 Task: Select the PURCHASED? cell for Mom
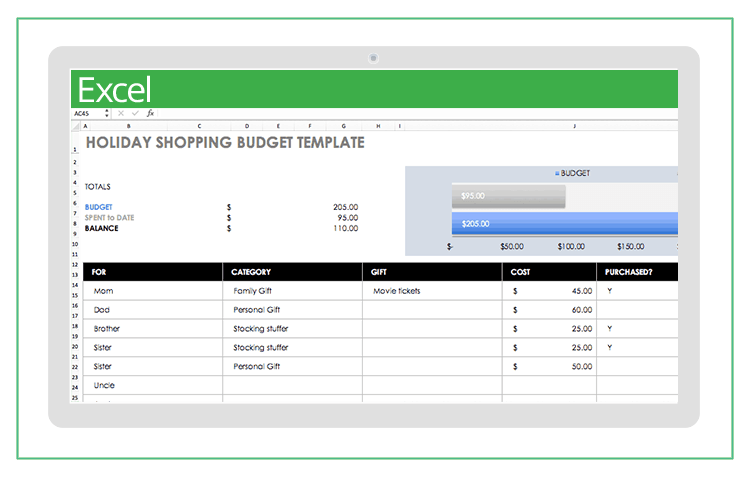pyautogui.click(x=637, y=291)
